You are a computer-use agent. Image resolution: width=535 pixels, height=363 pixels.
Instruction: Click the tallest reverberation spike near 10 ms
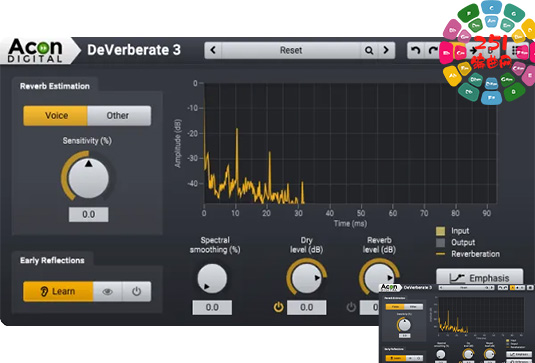tap(236, 154)
